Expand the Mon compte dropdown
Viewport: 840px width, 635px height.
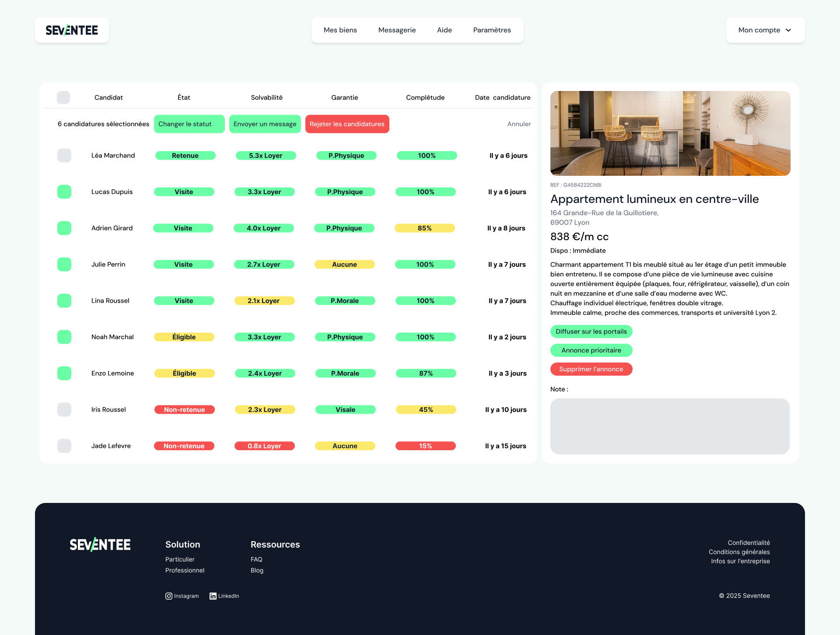point(765,30)
